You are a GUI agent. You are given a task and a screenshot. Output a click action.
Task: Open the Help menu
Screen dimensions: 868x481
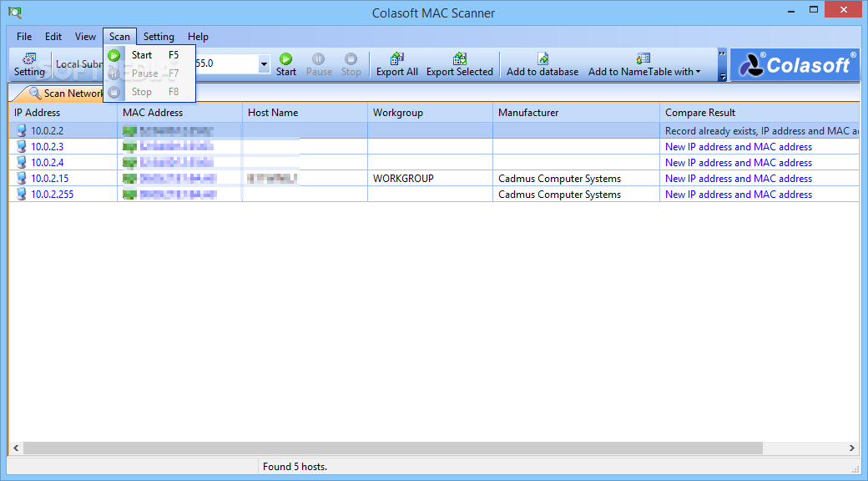click(198, 37)
